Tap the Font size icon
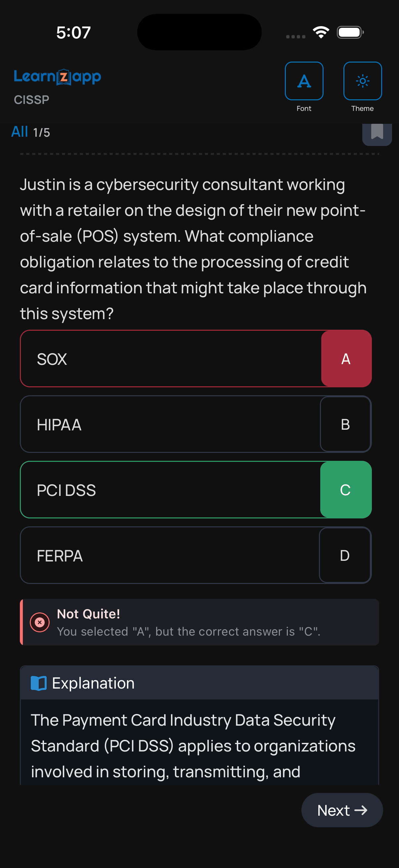This screenshot has width=399, height=868. pos(304,81)
